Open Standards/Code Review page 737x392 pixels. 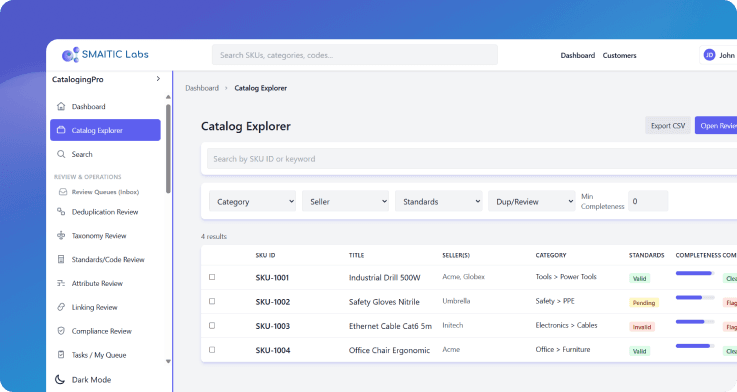pos(105,259)
